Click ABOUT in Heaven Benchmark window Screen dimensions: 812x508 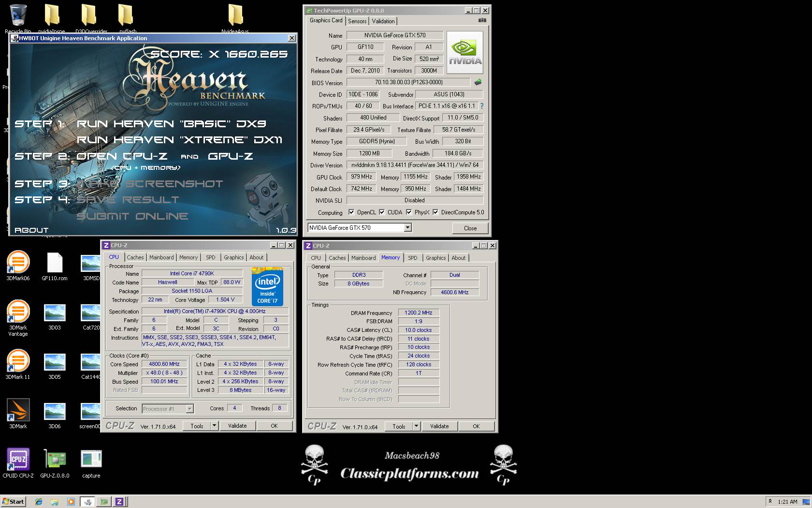click(31, 230)
